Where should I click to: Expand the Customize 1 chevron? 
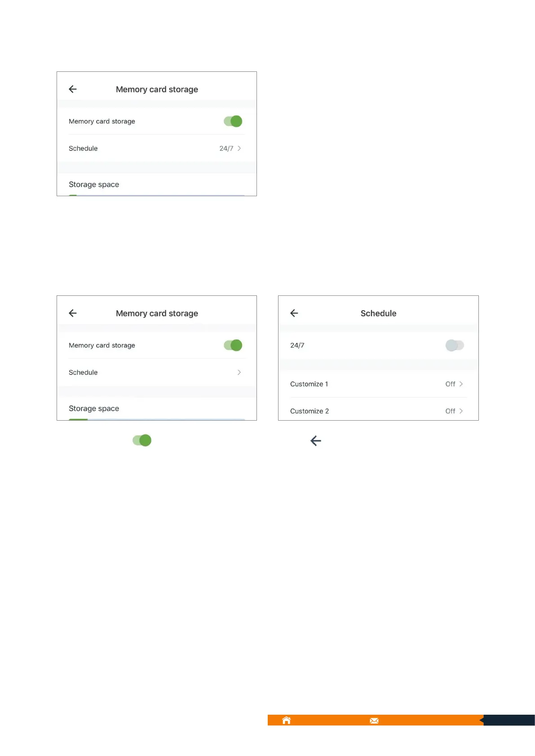pyautogui.click(x=461, y=384)
